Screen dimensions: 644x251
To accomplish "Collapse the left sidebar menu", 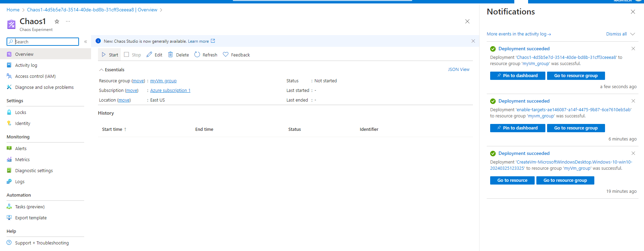I will [86, 42].
